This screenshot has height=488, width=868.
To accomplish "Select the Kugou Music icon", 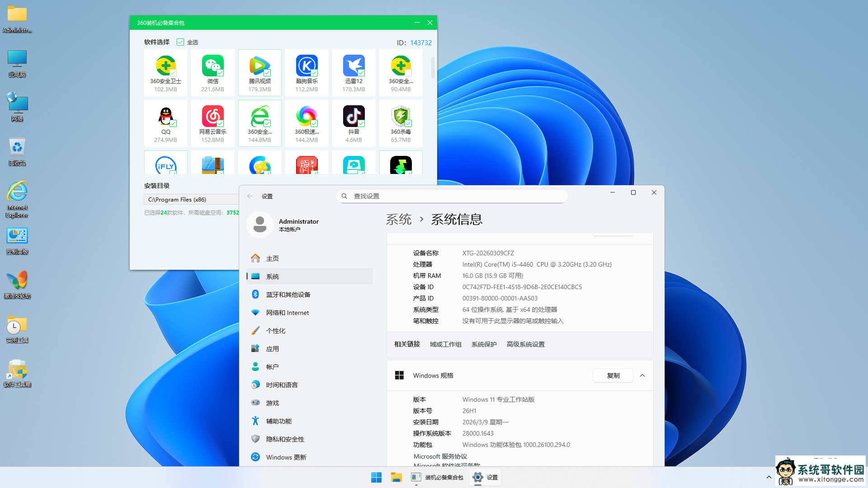I will click(x=307, y=66).
